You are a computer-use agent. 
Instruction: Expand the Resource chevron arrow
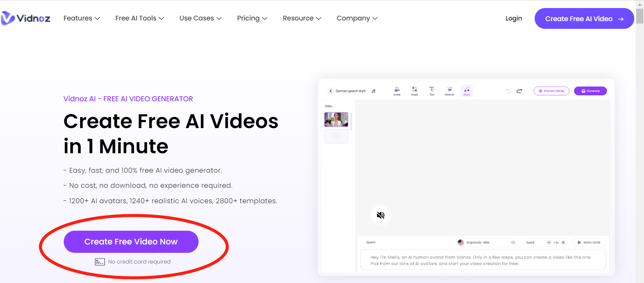(319, 18)
